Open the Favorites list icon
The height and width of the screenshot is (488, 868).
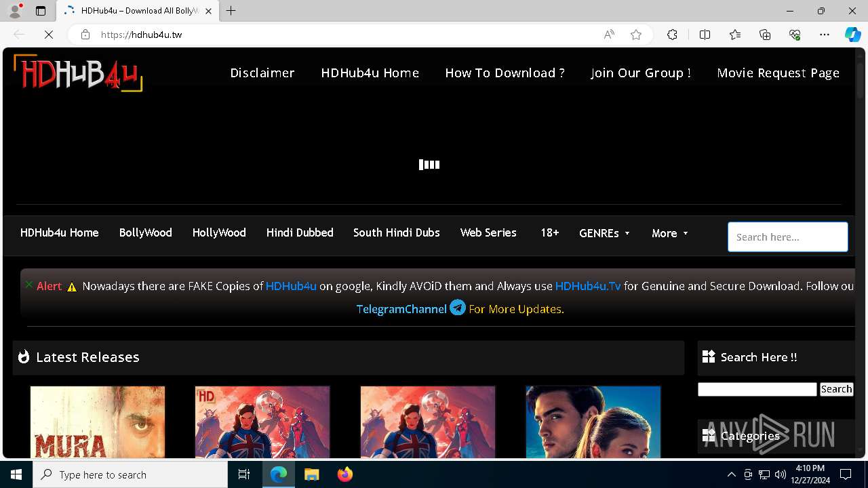[x=735, y=35]
